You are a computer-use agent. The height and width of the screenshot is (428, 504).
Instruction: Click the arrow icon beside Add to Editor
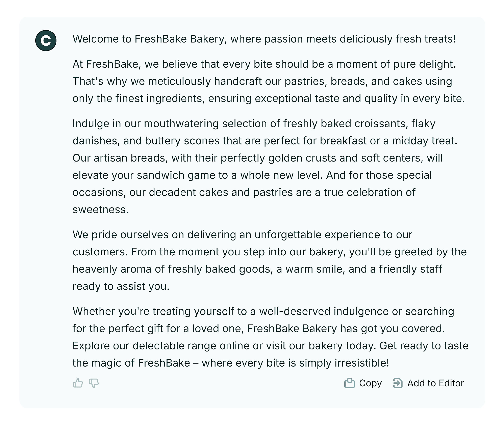click(x=398, y=383)
